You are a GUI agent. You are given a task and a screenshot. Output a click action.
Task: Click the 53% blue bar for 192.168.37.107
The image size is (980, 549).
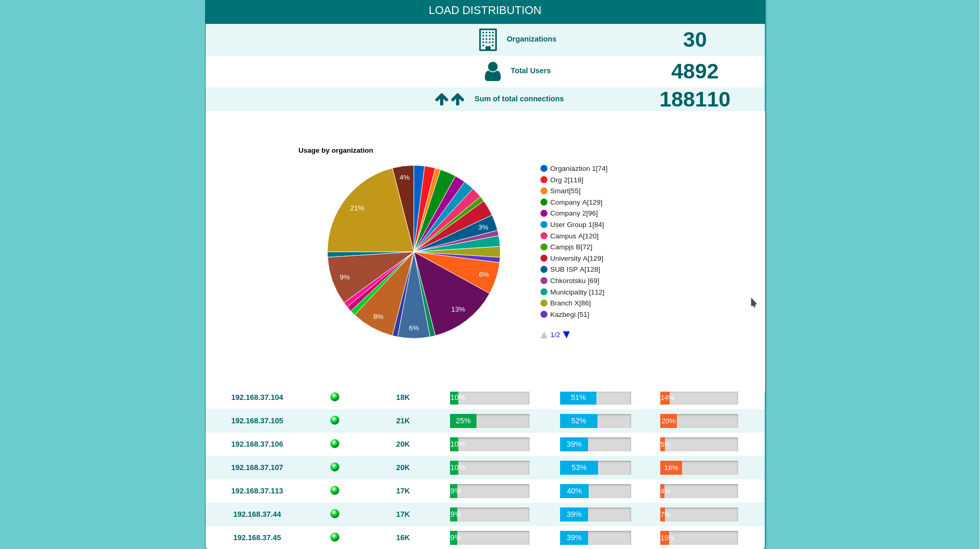pyautogui.click(x=579, y=468)
